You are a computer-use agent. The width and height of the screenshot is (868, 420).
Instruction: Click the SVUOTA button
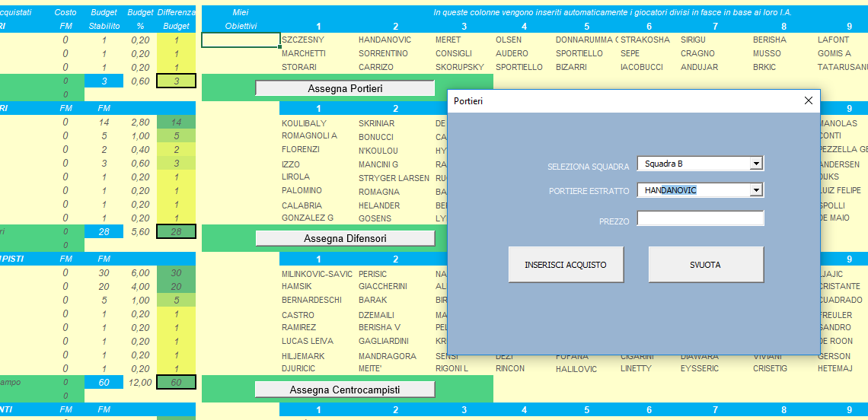706,265
